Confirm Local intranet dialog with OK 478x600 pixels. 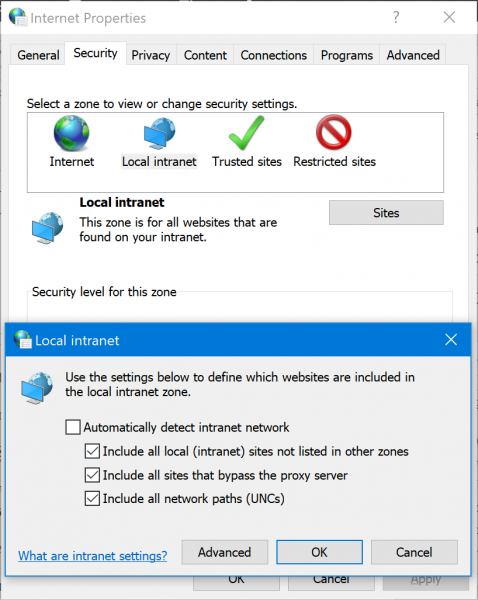pyautogui.click(x=320, y=552)
